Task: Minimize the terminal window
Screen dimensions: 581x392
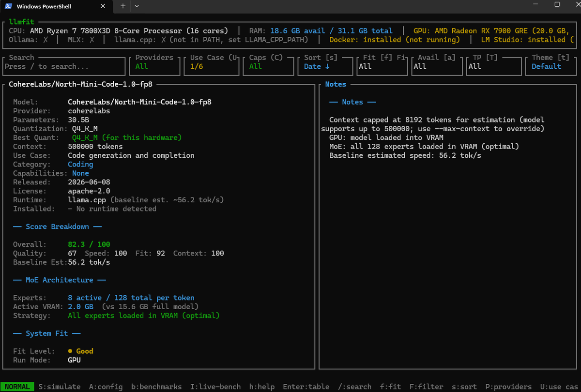Action: click(x=535, y=4)
